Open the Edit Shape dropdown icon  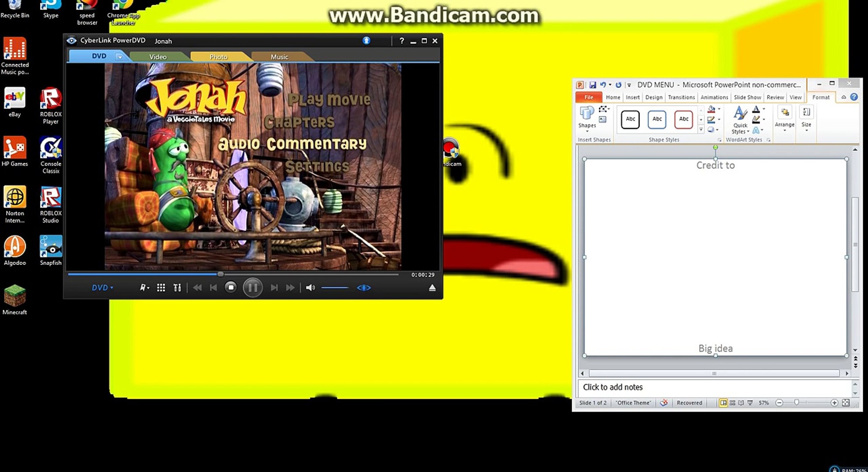(x=604, y=109)
